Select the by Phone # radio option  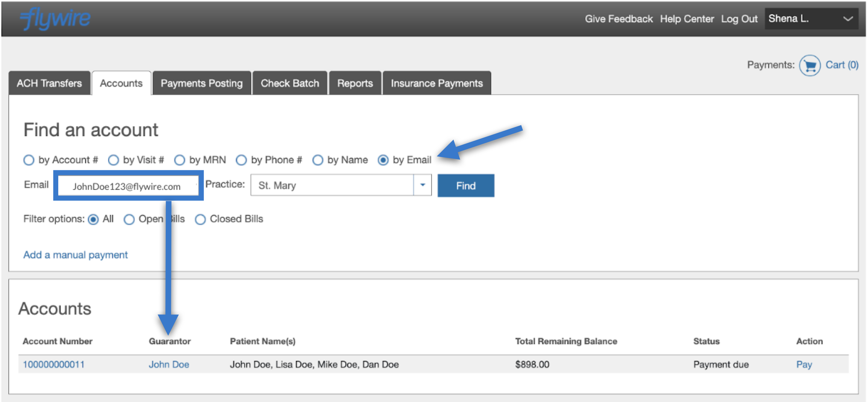pyautogui.click(x=241, y=160)
